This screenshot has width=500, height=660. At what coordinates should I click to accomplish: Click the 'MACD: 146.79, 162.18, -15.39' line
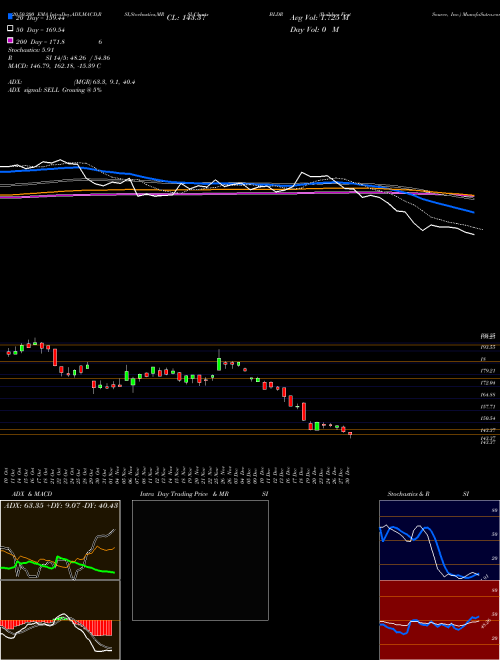click(x=54, y=66)
